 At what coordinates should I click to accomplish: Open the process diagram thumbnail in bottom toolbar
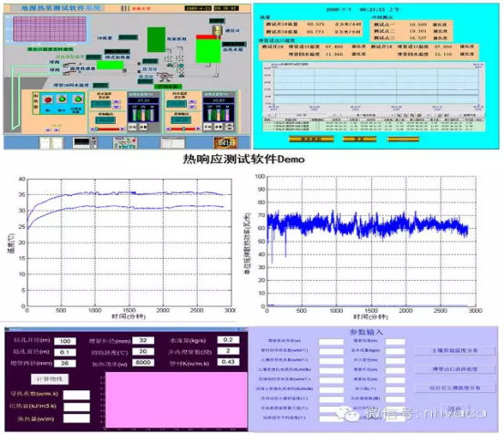[125, 143]
